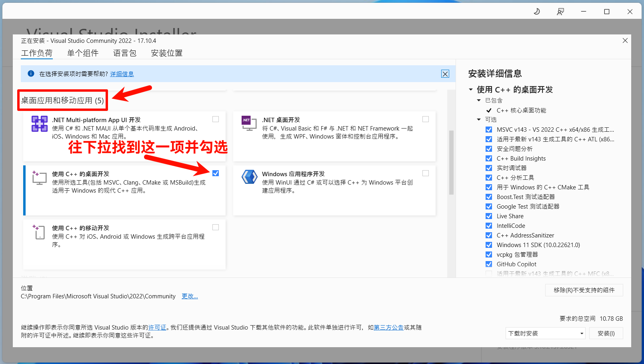644x364 pixels.
Task: Click the C++ desktop development monitor icon
Action: (x=39, y=178)
